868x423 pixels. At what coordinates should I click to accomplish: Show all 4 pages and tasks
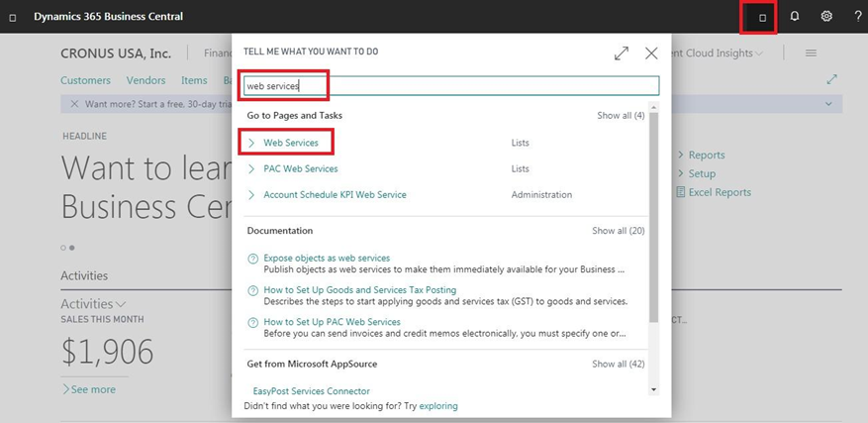(x=621, y=115)
